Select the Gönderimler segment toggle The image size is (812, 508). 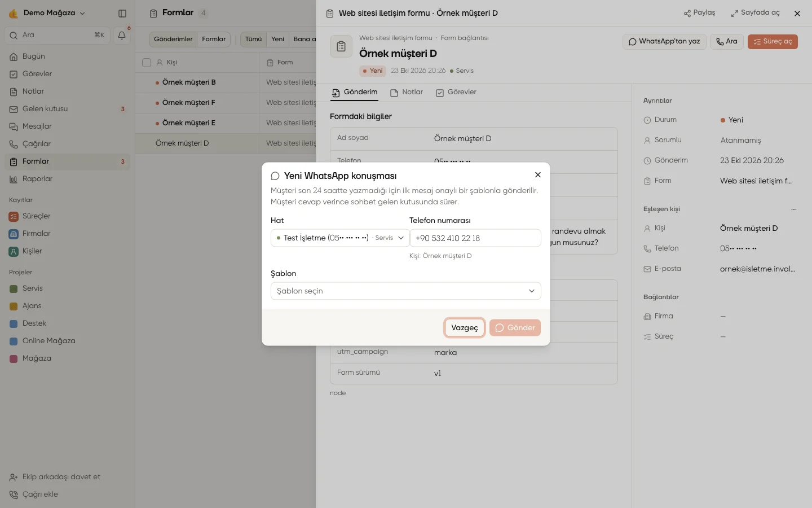173,40
